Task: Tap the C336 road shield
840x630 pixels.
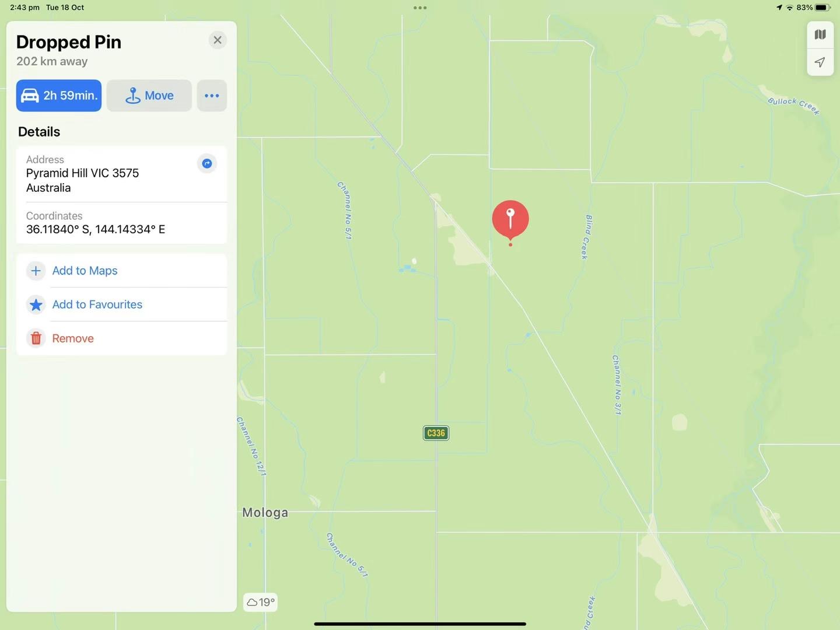Action: pos(436,433)
